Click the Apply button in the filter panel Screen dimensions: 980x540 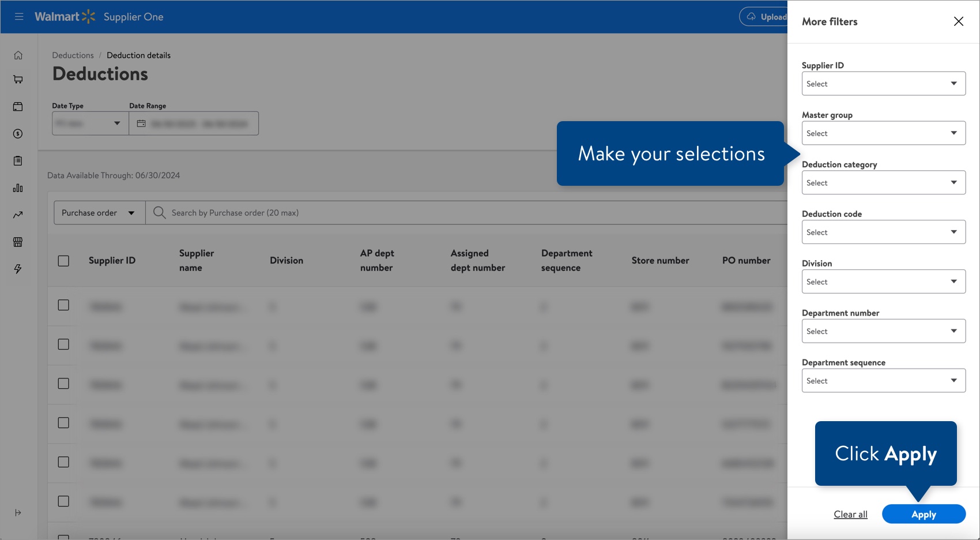pyautogui.click(x=924, y=513)
